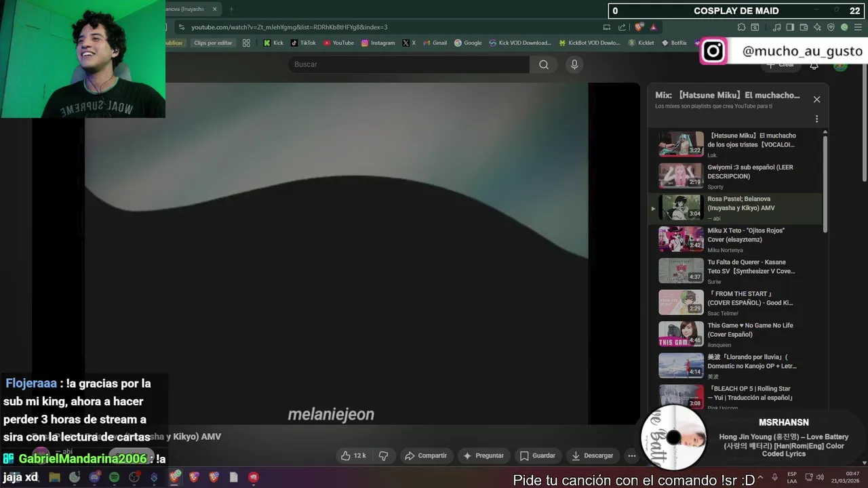The height and width of the screenshot is (488, 868).
Task: Click the share page icon in address bar
Action: 622,27
